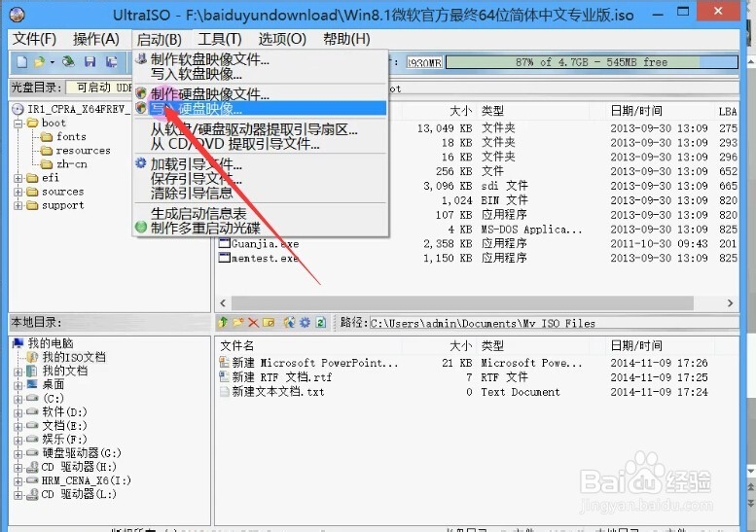Click the refresh page icon in local toolbar
The image size is (756, 532).
(321, 322)
